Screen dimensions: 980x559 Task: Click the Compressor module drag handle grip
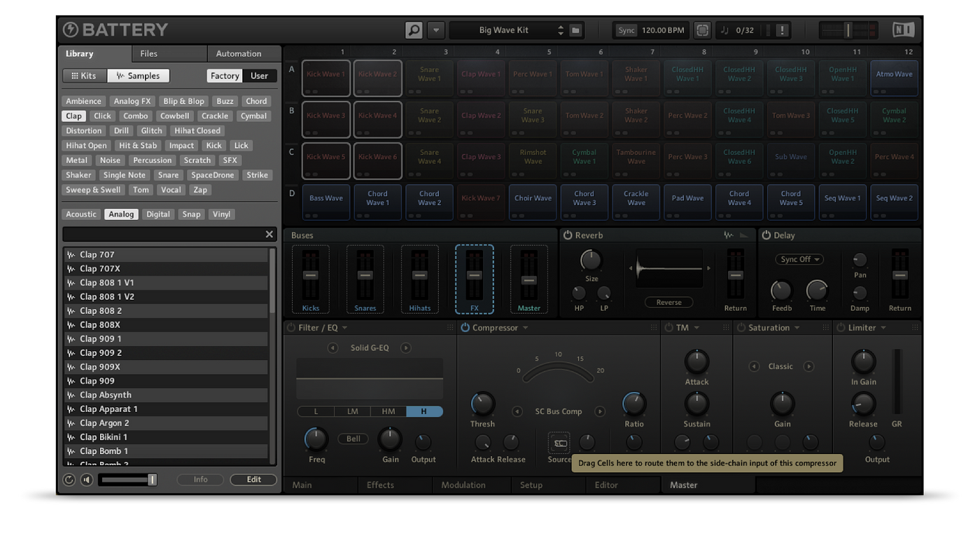click(653, 328)
